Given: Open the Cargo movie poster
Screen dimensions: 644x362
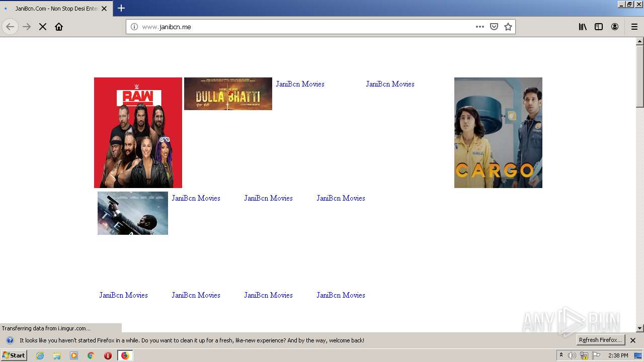Looking at the screenshot, I should click(498, 133).
